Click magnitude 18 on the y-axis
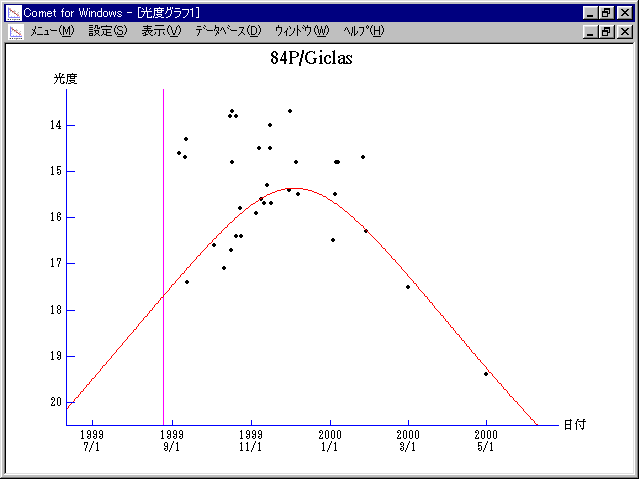This screenshot has height=479, width=639. point(56,310)
